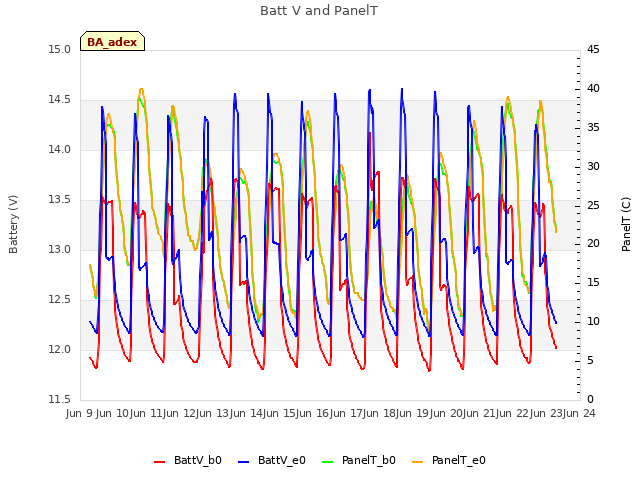Click the Jun 18 date label

point(379,414)
